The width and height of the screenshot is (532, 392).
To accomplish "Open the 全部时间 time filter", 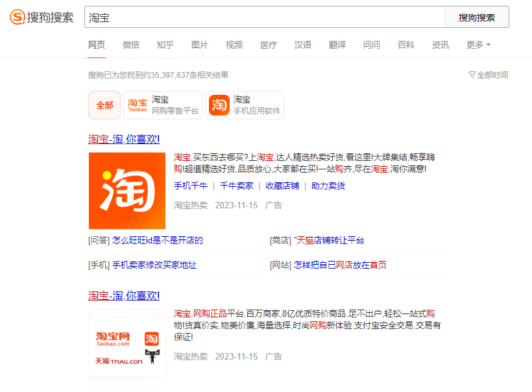I will 489,75.
